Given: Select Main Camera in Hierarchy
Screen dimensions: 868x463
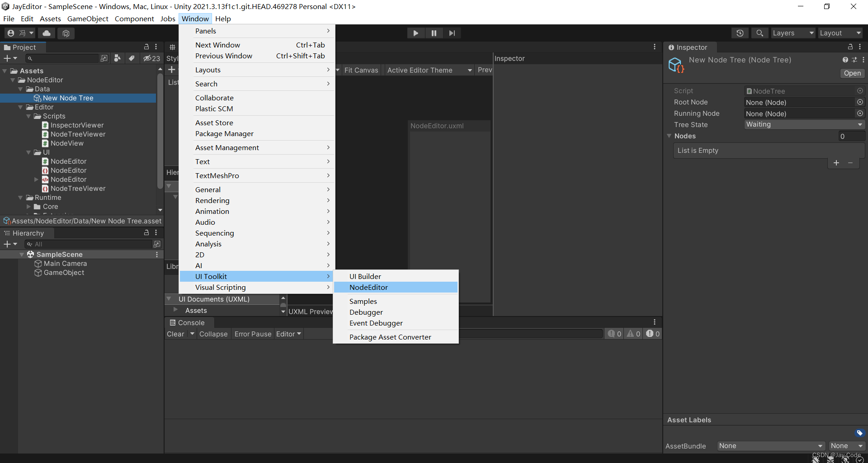Looking at the screenshot, I should [65, 264].
